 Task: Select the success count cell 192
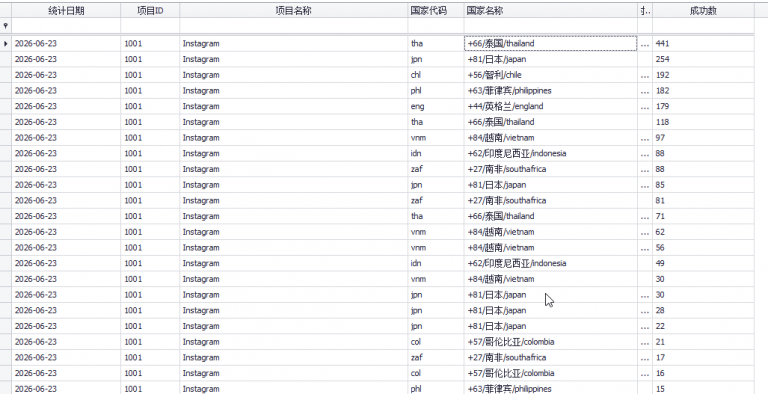703,75
